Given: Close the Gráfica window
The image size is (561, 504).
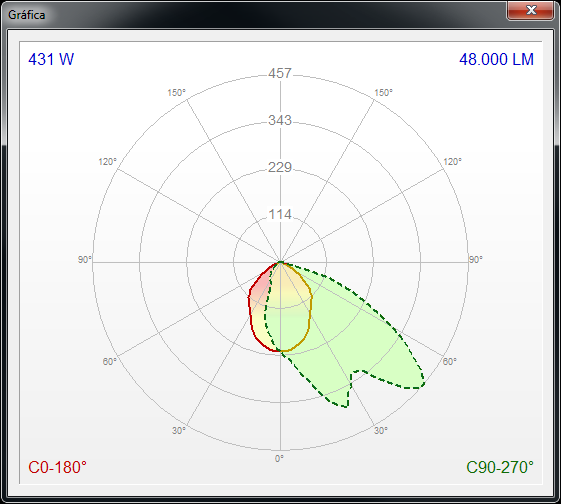Looking at the screenshot, I should 531,11.
